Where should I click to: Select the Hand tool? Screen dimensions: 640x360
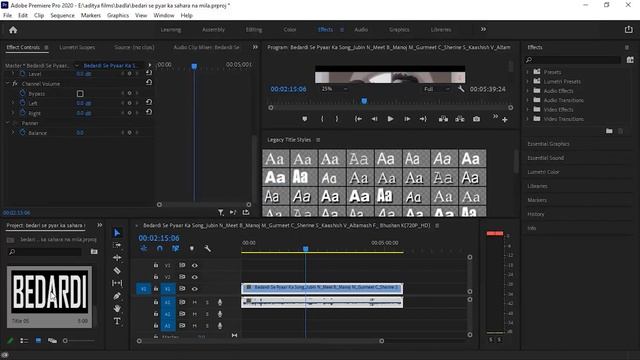click(117, 308)
